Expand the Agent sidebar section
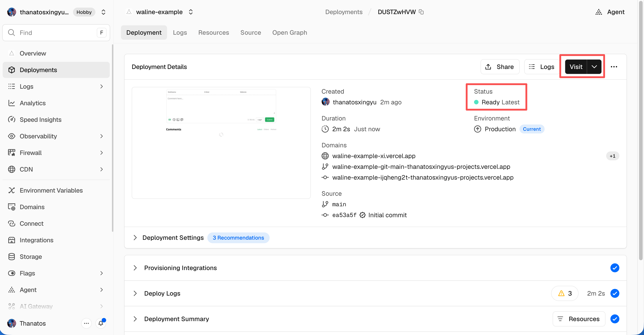This screenshot has width=644, height=335. pos(101,290)
